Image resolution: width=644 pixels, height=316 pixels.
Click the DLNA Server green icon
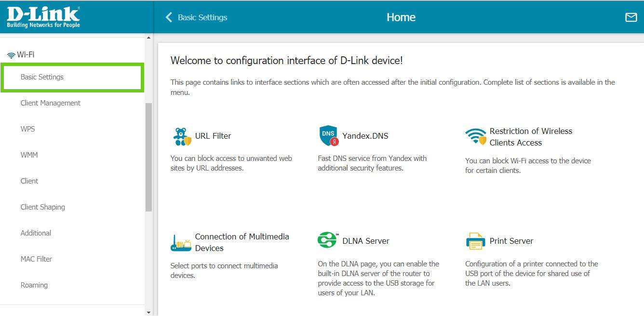click(x=327, y=240)
